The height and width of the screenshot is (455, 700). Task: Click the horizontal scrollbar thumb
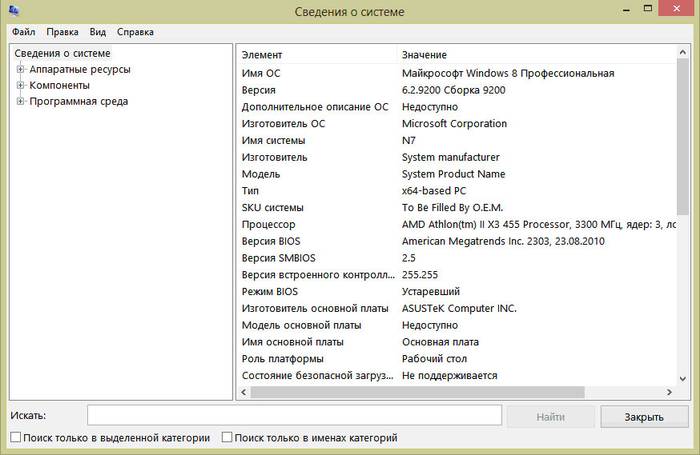tap(417, 392)
